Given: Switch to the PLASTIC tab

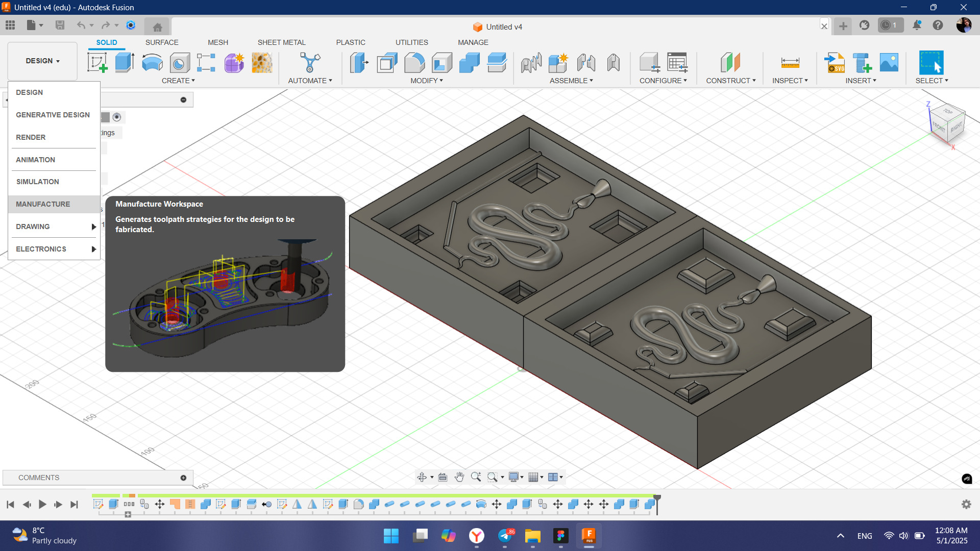Looking at the screenshot, I should [x=351, y=42].
